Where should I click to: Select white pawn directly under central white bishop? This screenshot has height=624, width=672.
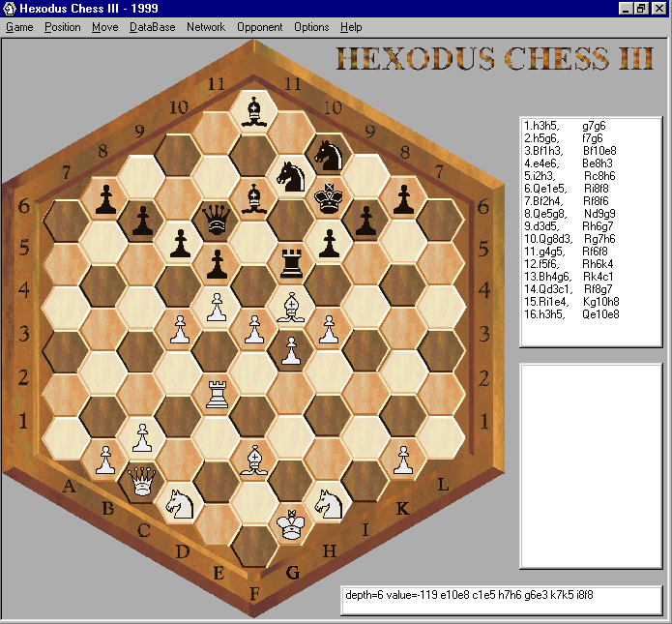[291, 351]
